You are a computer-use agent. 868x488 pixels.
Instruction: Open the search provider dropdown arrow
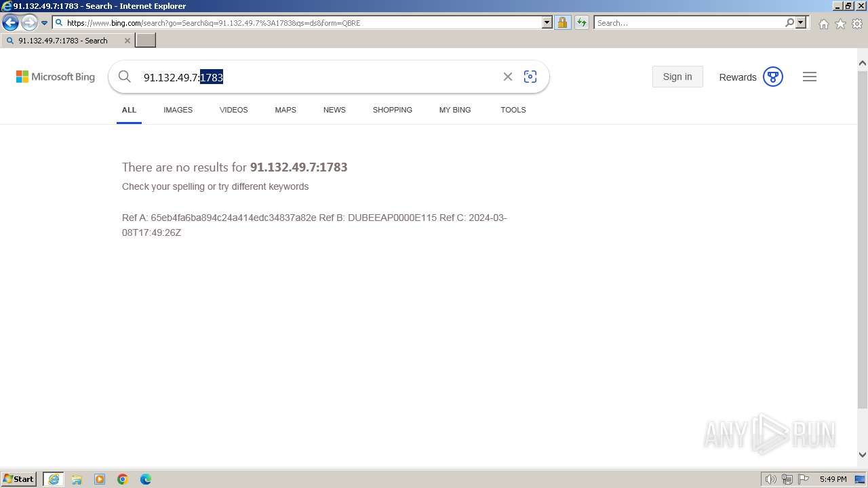coord(801,22)
